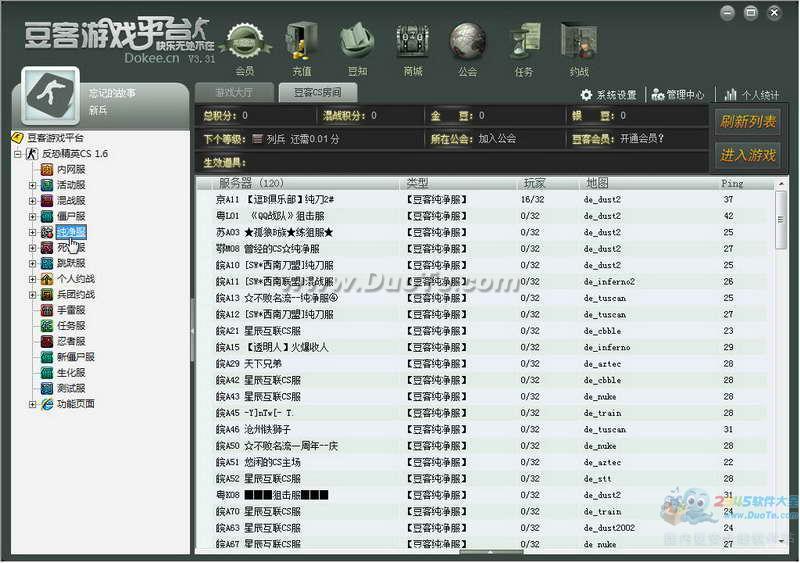Click the 生化服 category icon
The width and height of the screenshot is (800, 563).
[47, 373]
